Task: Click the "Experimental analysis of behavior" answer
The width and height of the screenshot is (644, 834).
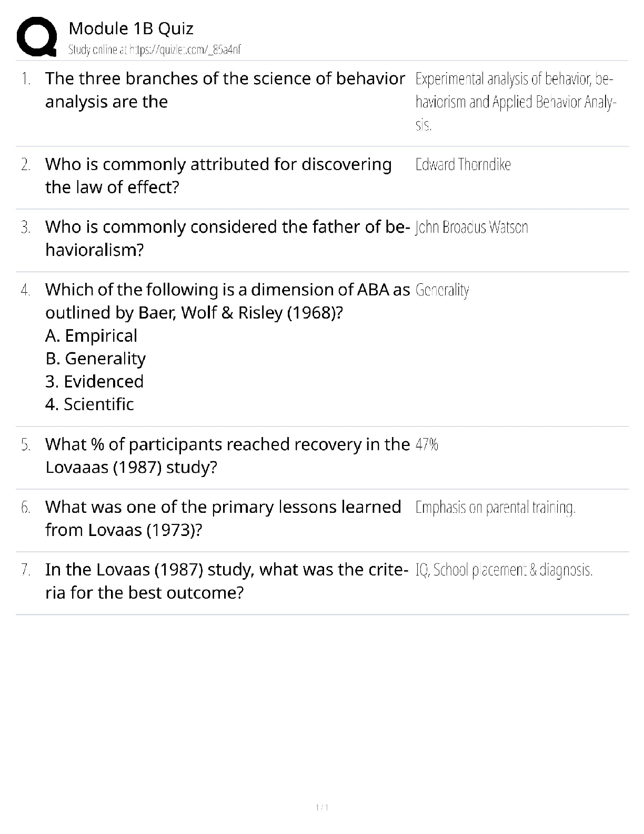Action: click(515, 102)
